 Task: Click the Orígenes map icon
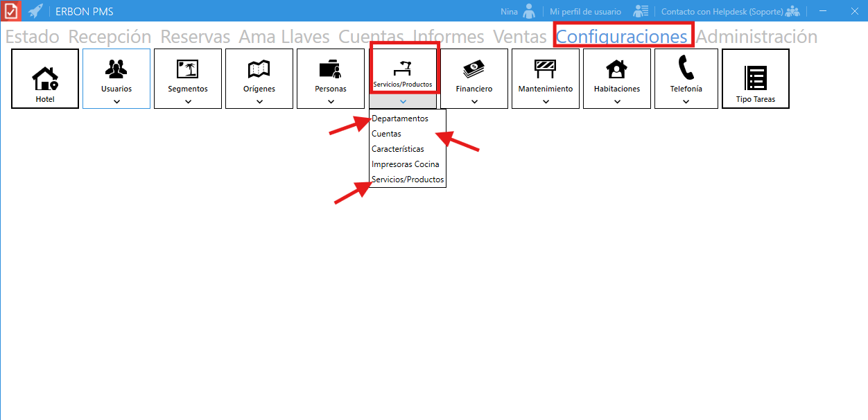pos(259,69)
